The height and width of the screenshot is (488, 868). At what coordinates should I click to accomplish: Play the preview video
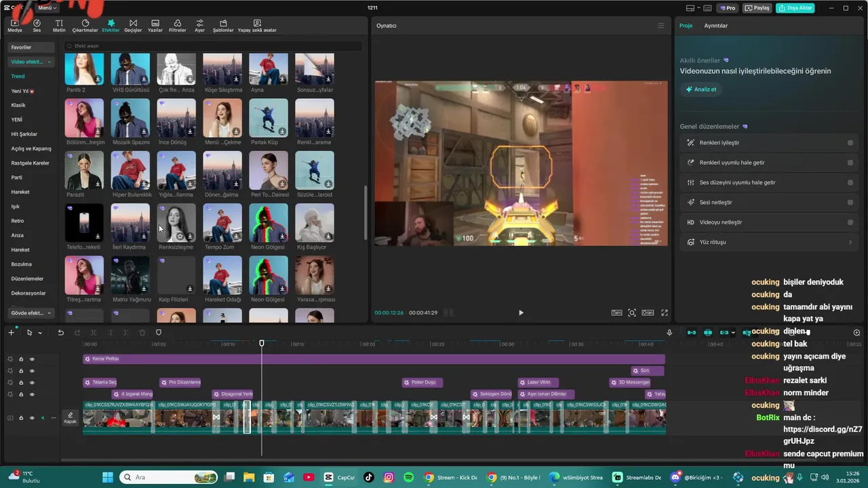click(x=521, y=312)
